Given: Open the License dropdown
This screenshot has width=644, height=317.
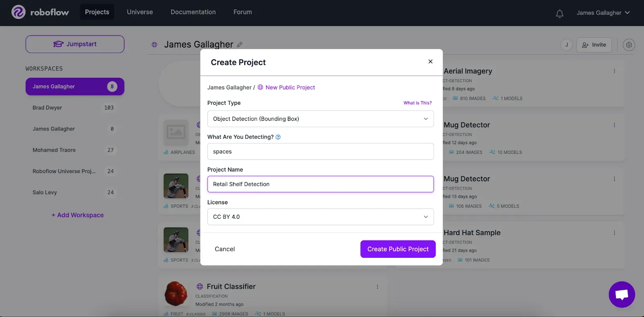Looking at the screenshot, I should point(320,217).
